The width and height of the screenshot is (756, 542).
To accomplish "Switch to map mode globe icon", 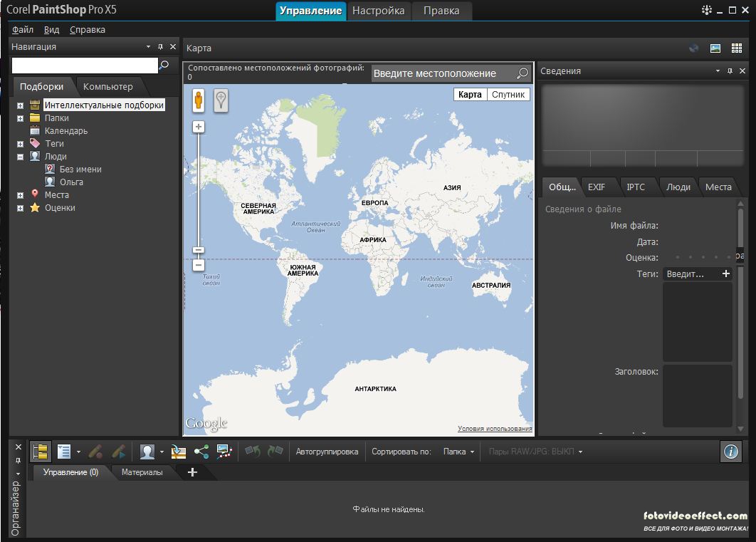I will (694, 48).
